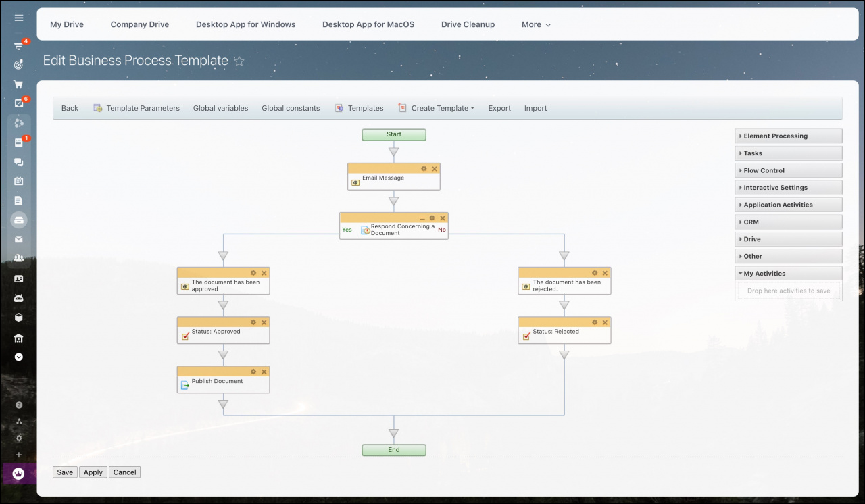Delete the 'document has been approved' activity
This screenshot has height=504, width=865.
pos(264,272)
